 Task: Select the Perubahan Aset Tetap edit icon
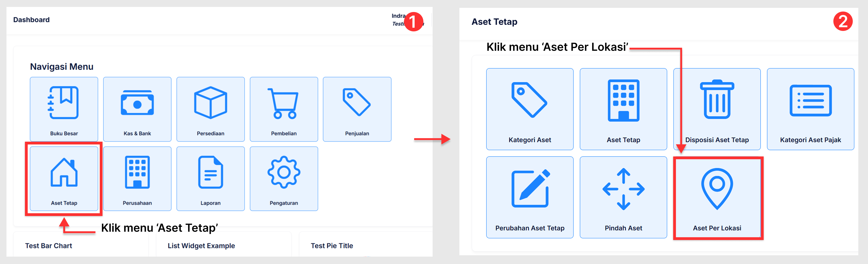point(530,192)
